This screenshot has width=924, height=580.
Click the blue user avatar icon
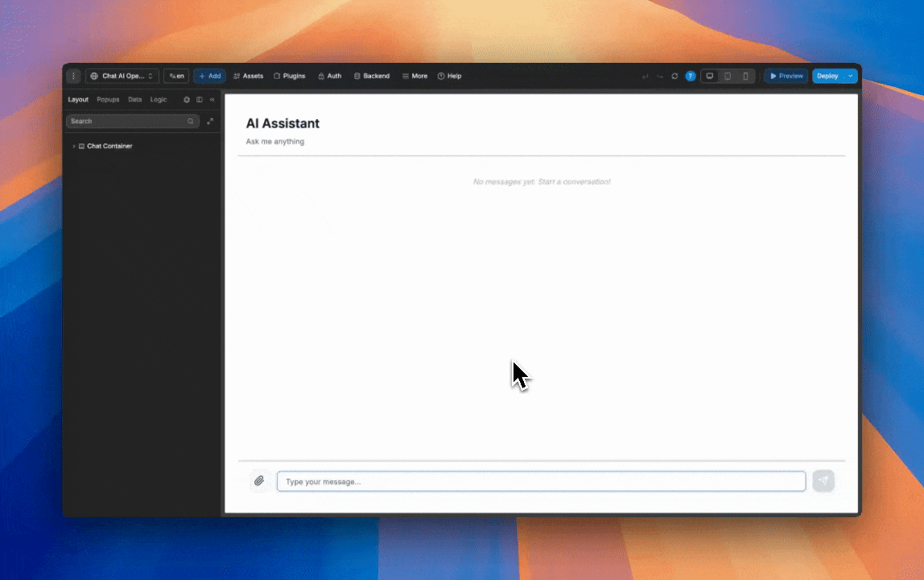691,76
